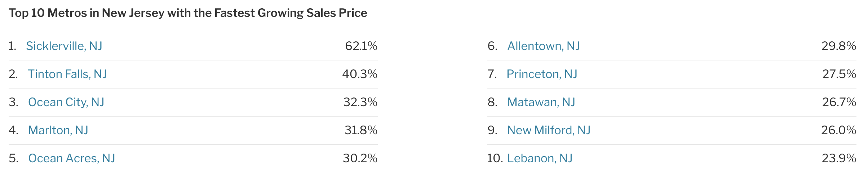Viewport: 868px width, 177px height.
Task: Navigate to New Milford, NJ link
Action: (x=549, y=130)
